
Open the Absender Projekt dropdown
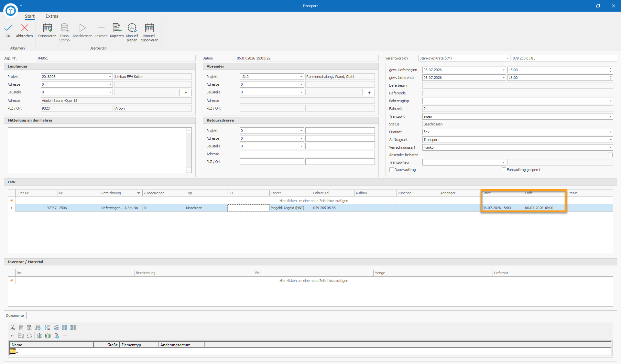301,77
